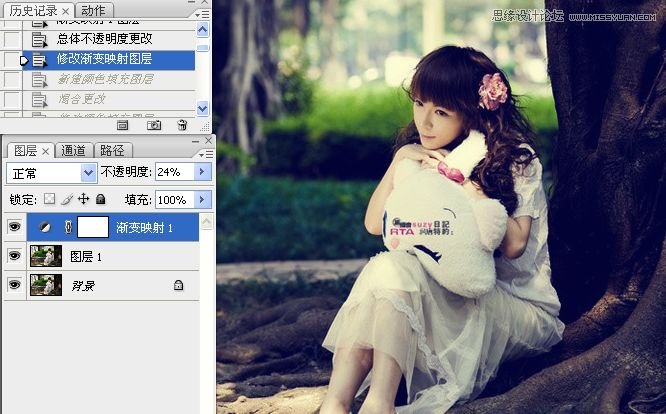Image resolution: width=666 pixels, height=414 pixels.
Task: Switch to the 动作 tab
Action: pyautogui.click(x=93, y=10)
